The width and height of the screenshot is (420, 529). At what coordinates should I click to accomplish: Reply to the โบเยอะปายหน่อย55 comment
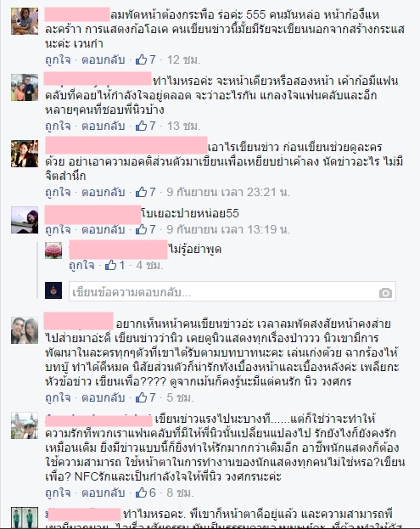pos(104,229)
